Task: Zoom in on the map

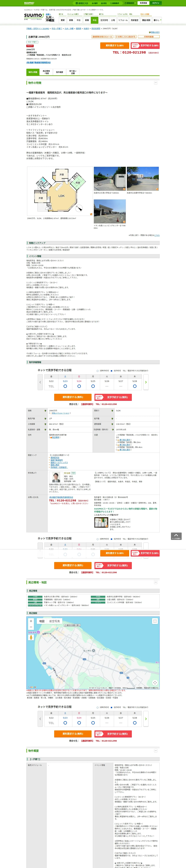Action: 31,621
